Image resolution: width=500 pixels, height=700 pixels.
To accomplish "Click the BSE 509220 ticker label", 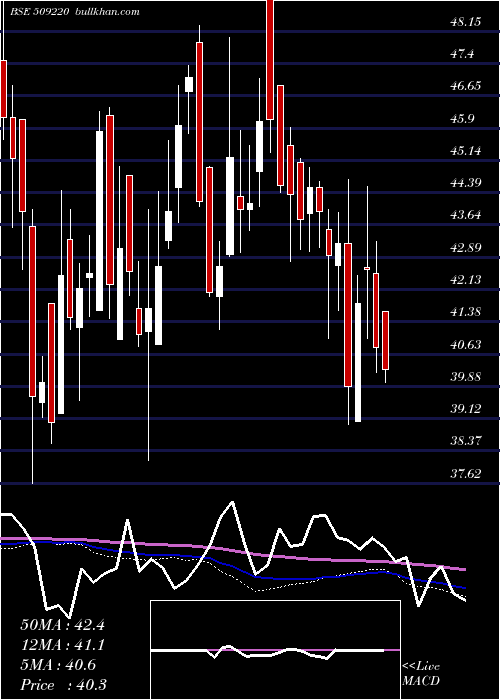I will 39,12.
